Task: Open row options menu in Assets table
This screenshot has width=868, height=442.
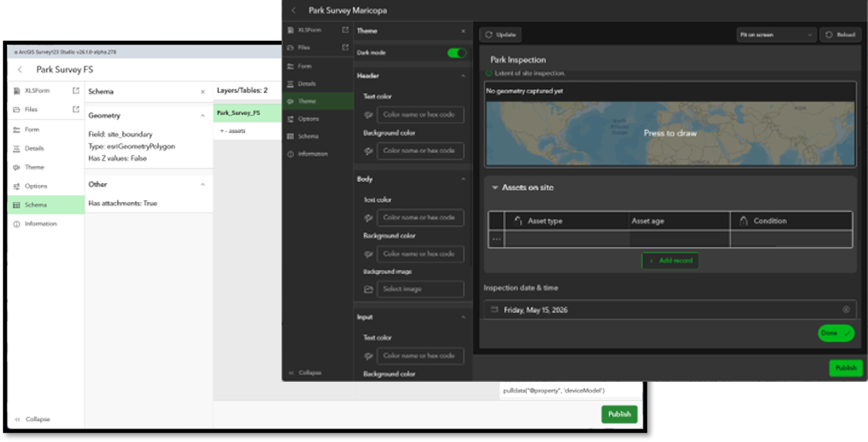Action: pos(497,239)
